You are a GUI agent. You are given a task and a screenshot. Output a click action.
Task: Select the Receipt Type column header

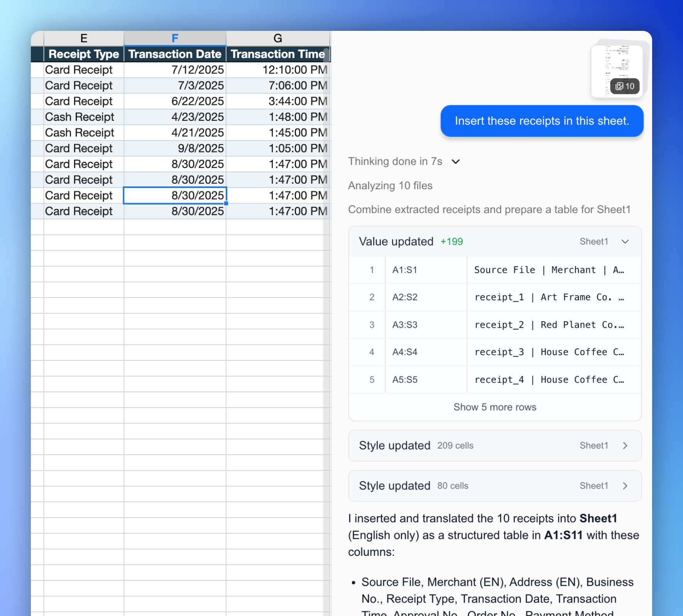point(83,54)
